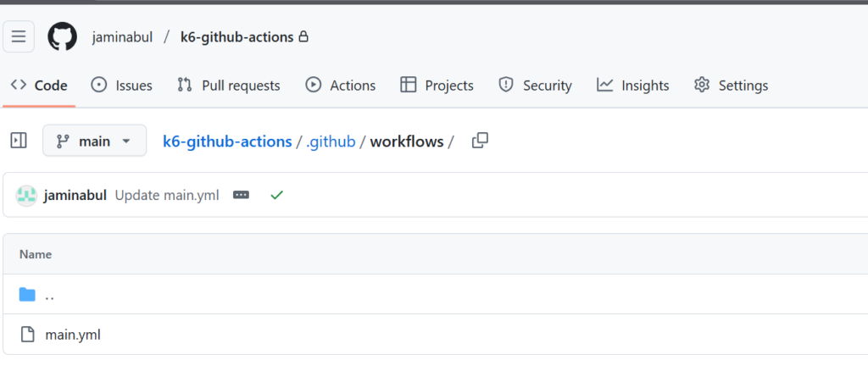Click the .github breadcrumb link
The height and width of the screenshot is (388, 868).
(x=331, y=141)
